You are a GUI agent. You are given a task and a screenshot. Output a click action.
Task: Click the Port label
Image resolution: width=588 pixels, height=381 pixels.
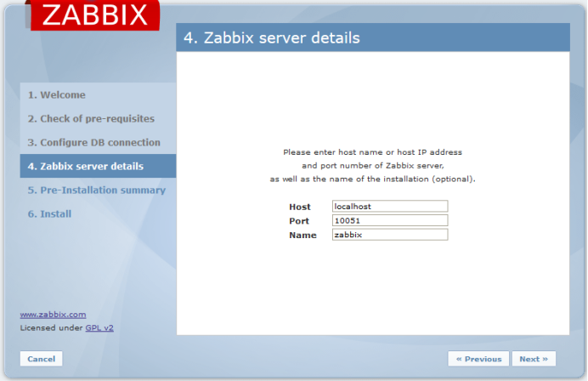(x=299, y=221)
